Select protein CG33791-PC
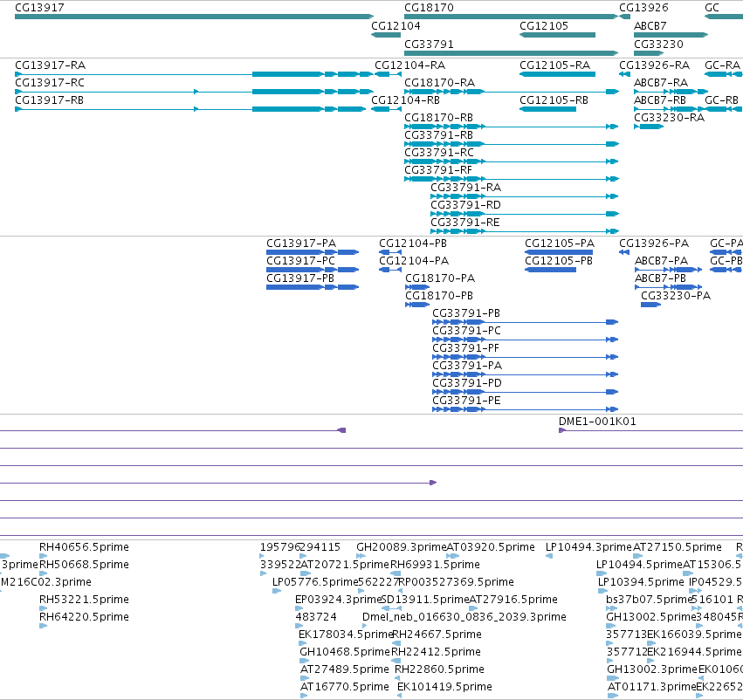 point(525,340)
